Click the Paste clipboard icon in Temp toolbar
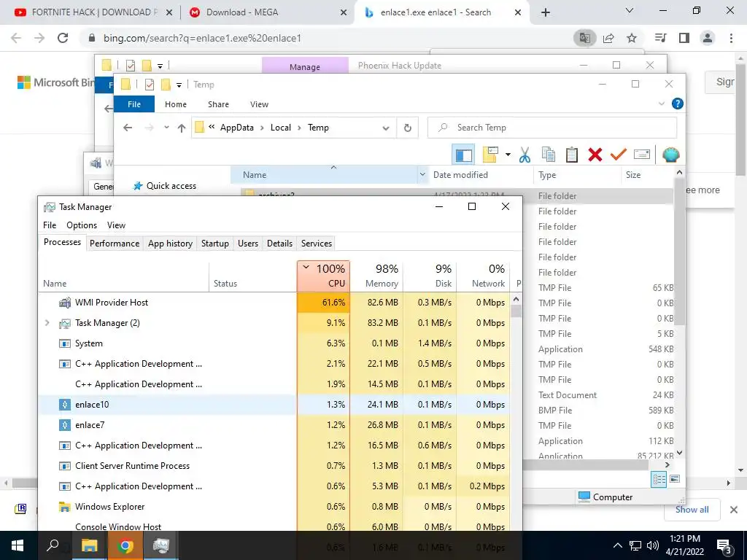This screenshot has width=747, height=560. click(572, 155)
